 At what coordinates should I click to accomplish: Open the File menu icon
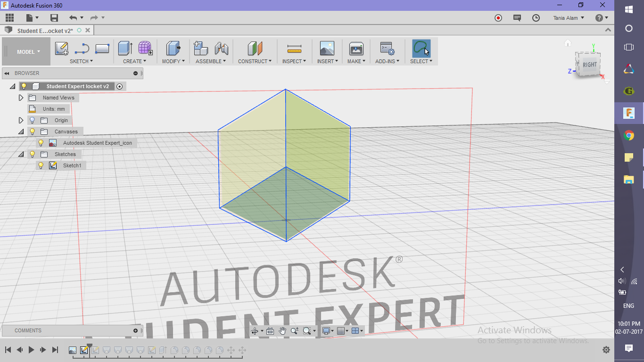click(30, 18)
